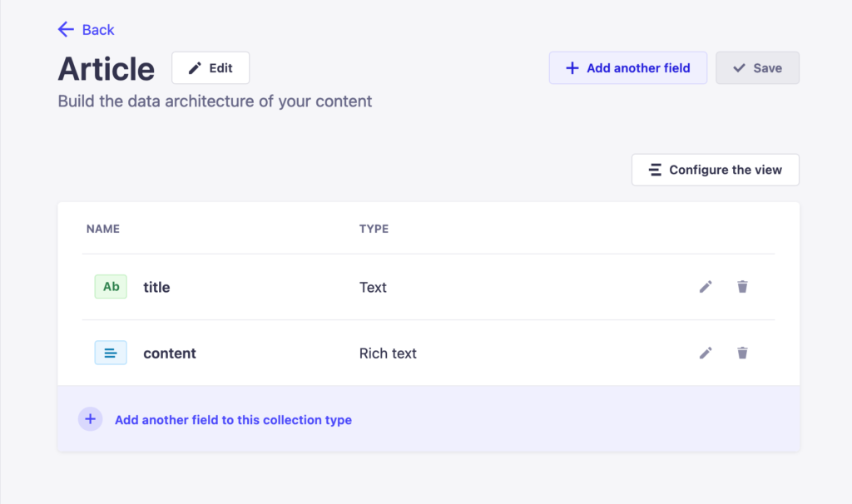Click the blue rich text field type icon

111,353
